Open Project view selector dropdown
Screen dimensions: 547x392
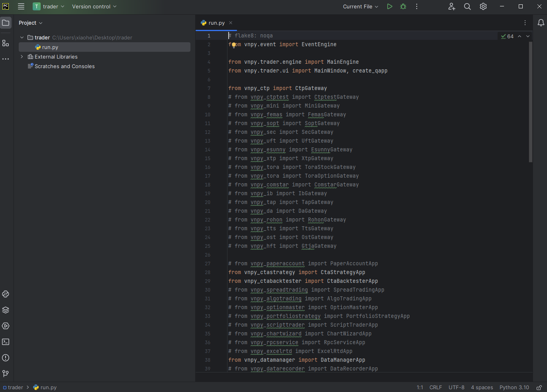pos(30,23)
